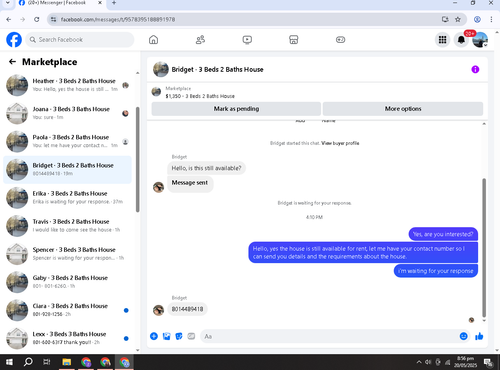
Task: Choose a sticker icon in composer
Action: 179,336
